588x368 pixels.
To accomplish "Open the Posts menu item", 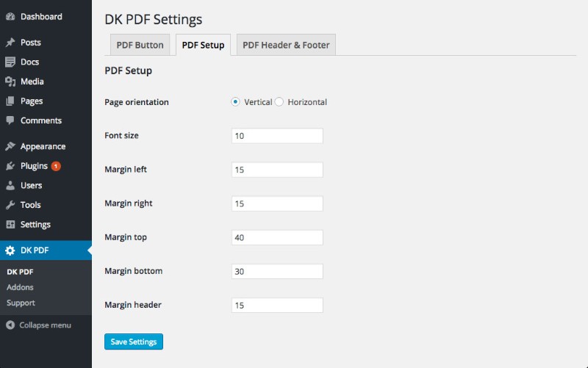I will [x=30, y=43].
